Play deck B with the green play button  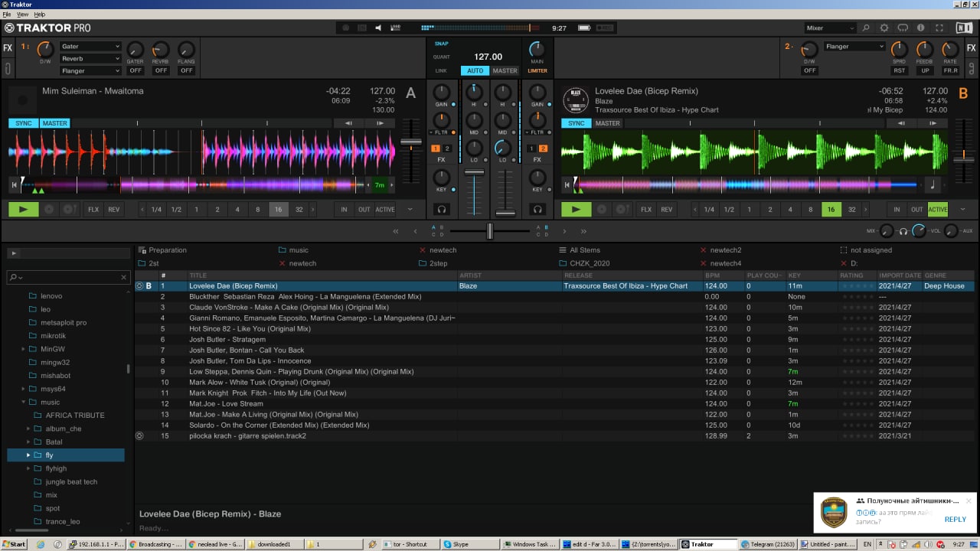[x=576, y=209]
